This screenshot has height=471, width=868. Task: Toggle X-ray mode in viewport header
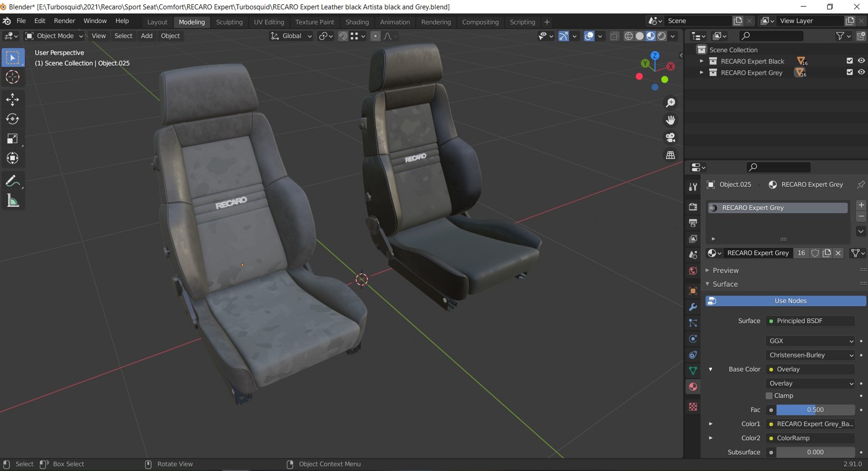coord(614,36)
